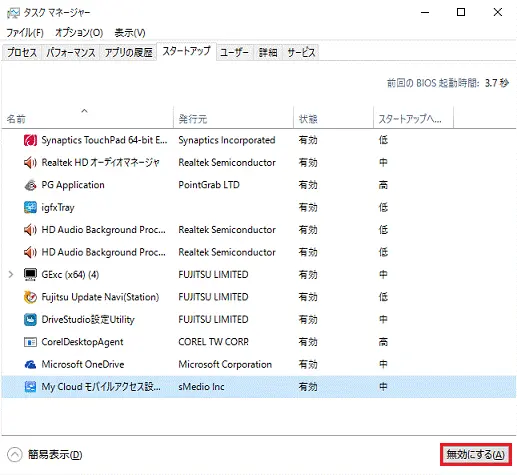Screen dimensions: 517x475
Task: Switch to the パフォーマンス tab
Action: click(71, 52)
